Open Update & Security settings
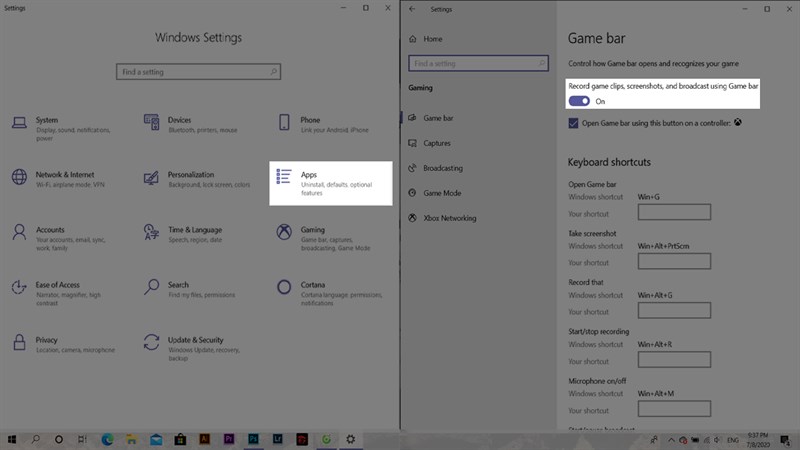Viewport: 800px width, 450px height. click(195, 345)
